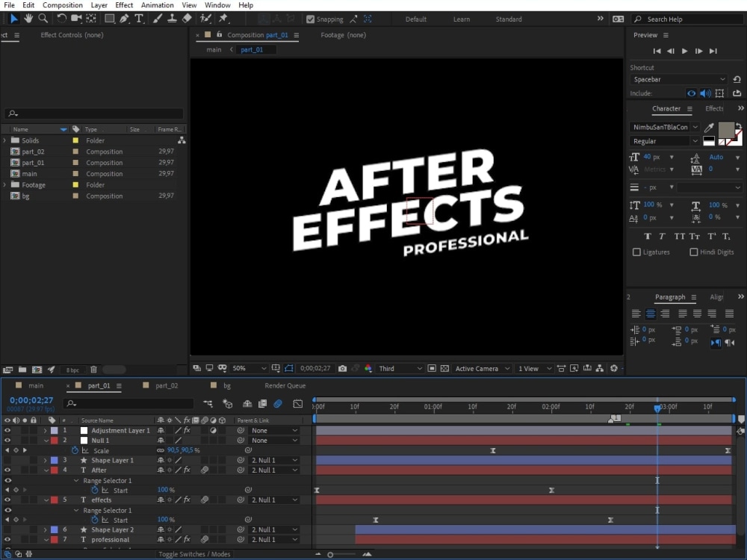This screenshot has width=747, height=560.
Task: Click the center text alignment icon
Action: [x=651, y=314]
